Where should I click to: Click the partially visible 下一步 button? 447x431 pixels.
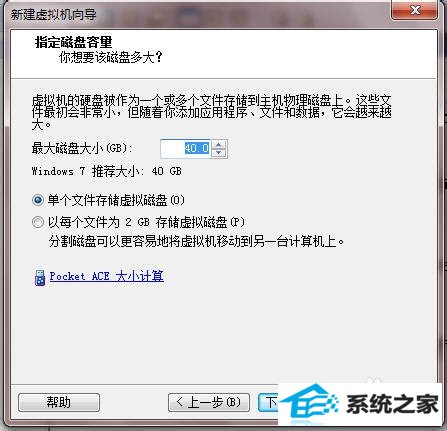269,402
